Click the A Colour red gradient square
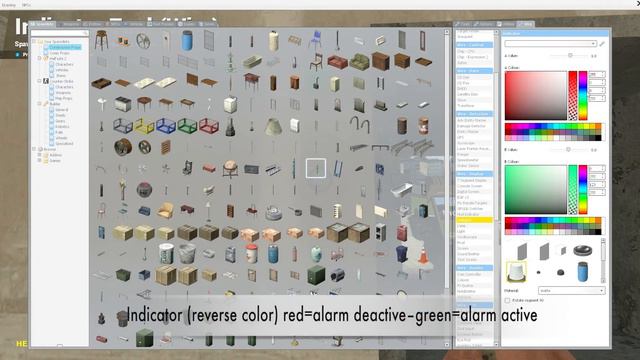This screenshot has height=360, width=640. click(x=536, y=96)
